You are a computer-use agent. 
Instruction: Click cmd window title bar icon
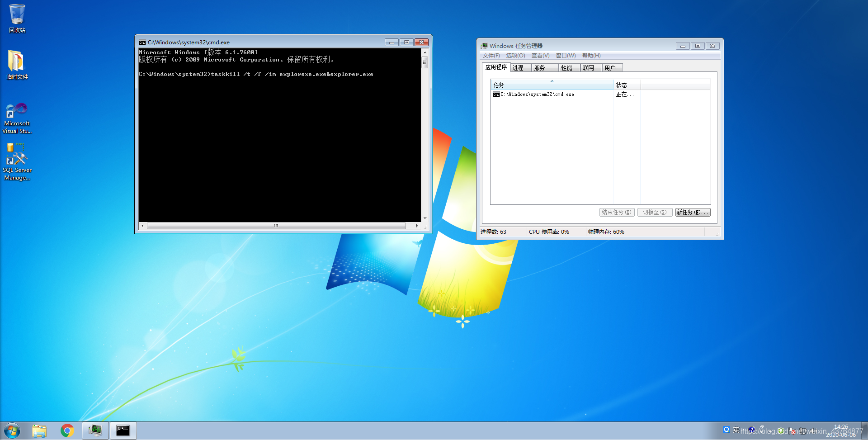pyautogui.click(x=142, y=43)
